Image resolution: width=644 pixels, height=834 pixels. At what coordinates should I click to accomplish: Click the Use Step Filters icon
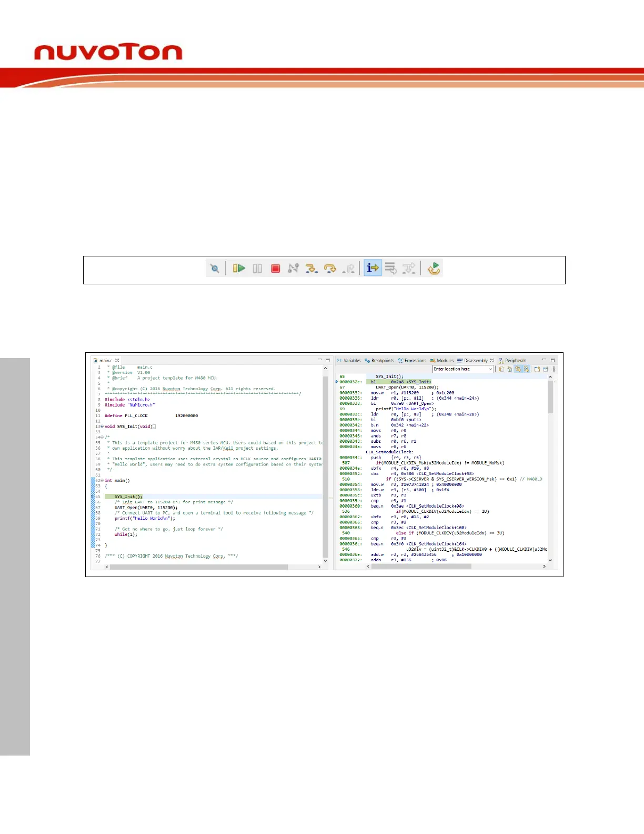coord(409,269)
